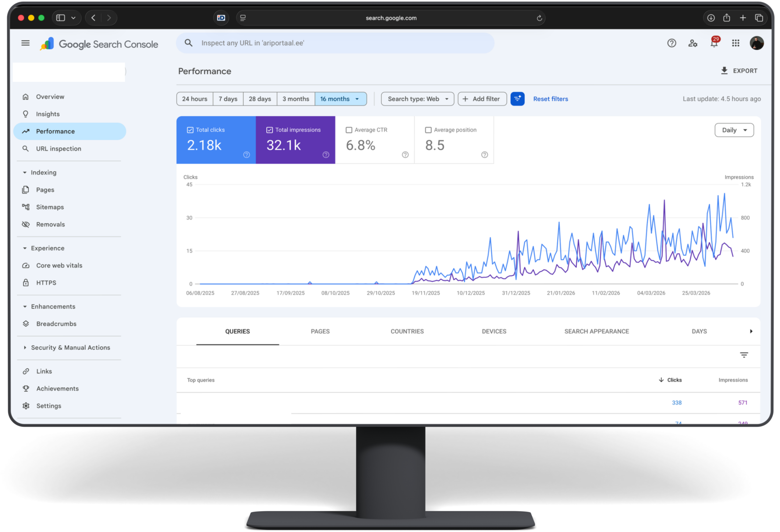
Task: Uncheck the Total impressions metric
Action: [x=270, y=130]
